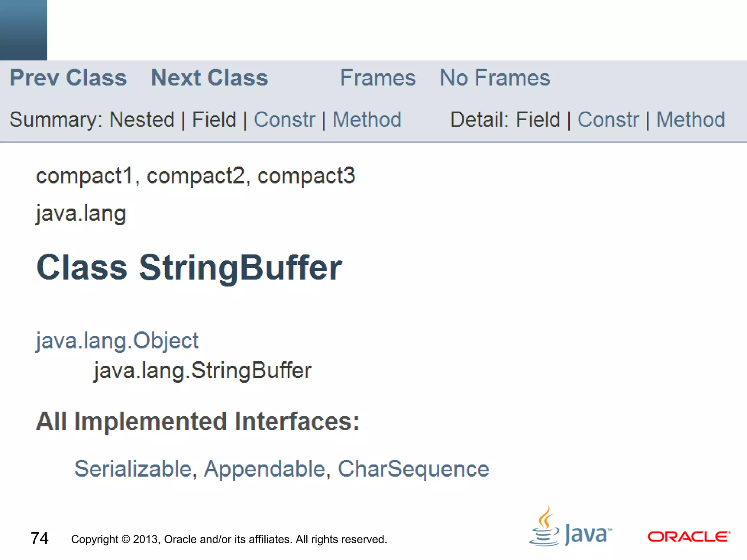Jump to Constr in Summary section
Screen dimensions: 747x560
pos(284,120)
